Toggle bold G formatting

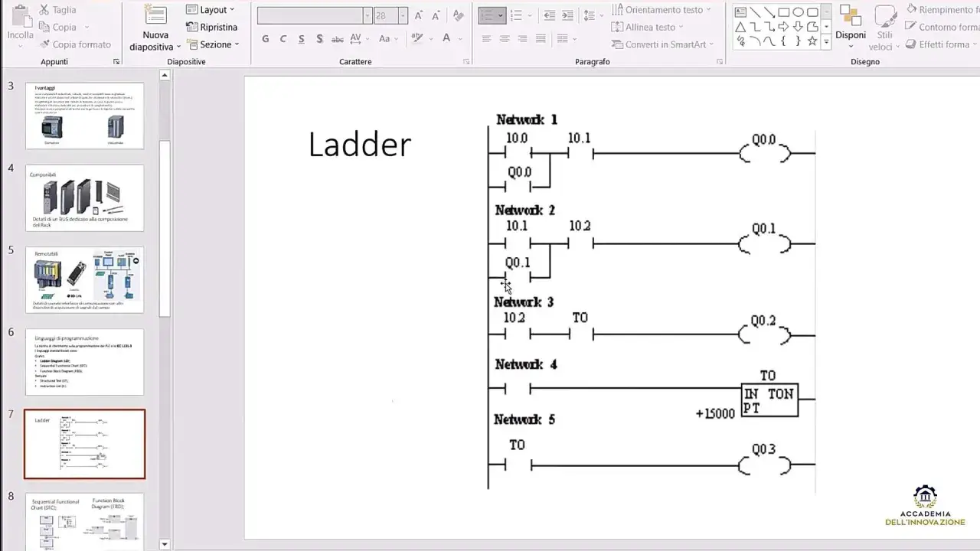(266, 39)
